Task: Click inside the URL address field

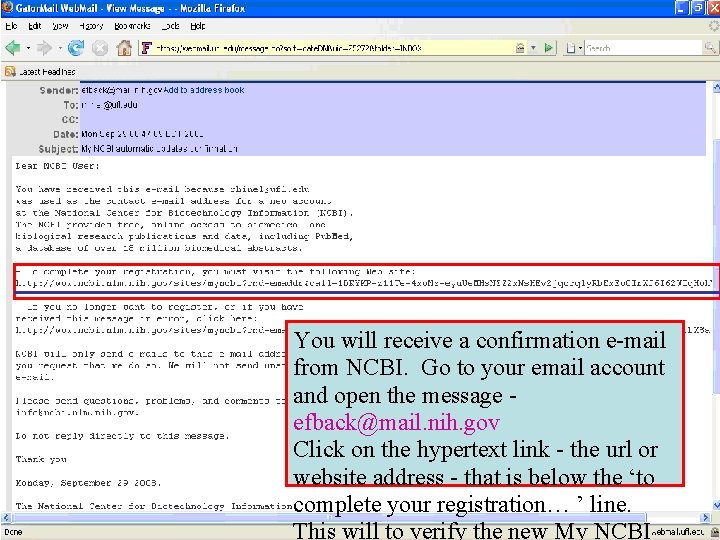Action: [x=333, y=48]
